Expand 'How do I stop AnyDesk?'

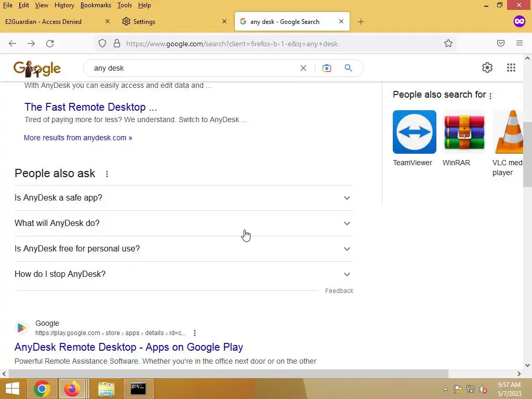(x=183, y=274)
